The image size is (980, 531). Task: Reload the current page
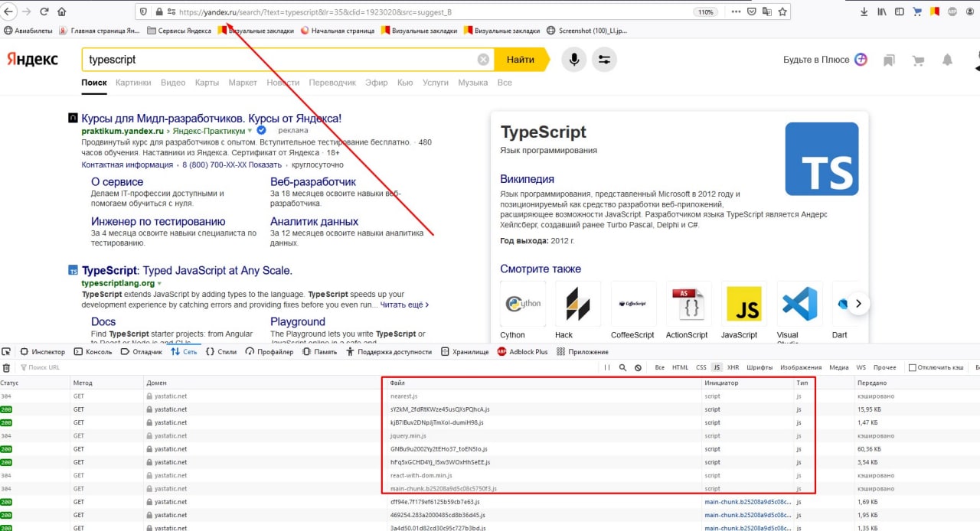click(44, 11)
